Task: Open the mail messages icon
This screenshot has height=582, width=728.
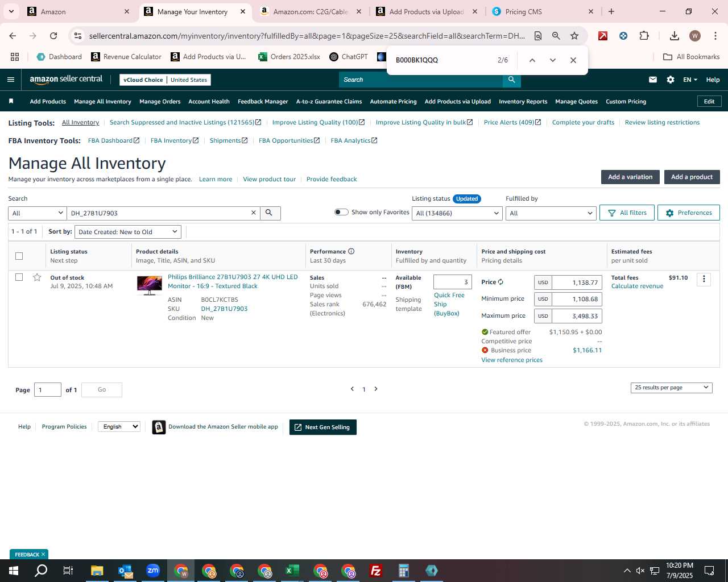Action: click(653, 80)
